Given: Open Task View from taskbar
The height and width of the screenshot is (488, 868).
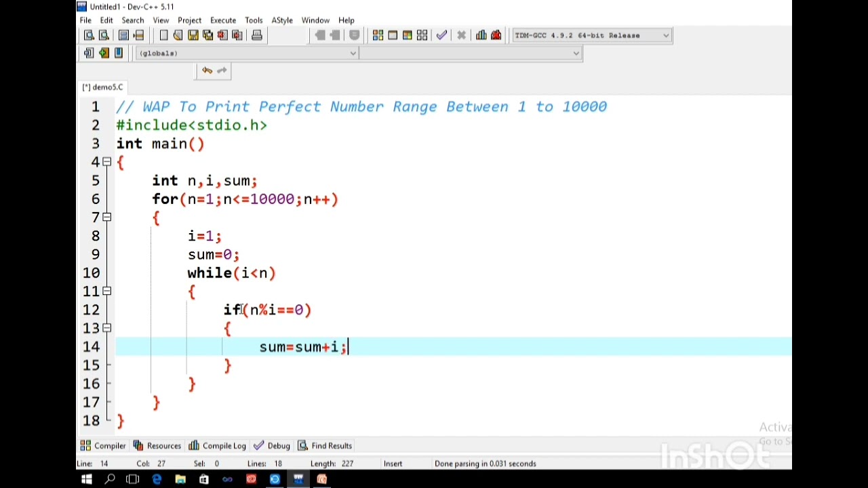Looking at the screenshot, I should 133,480.
